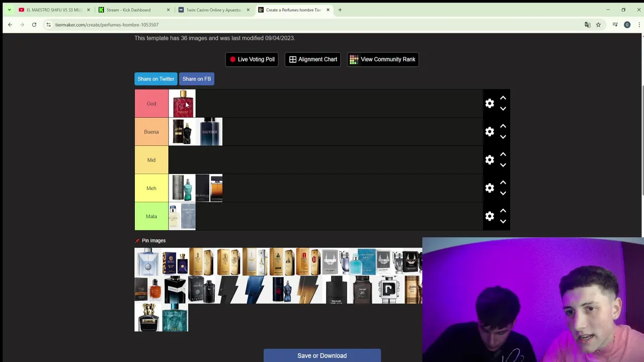Screen dimensions: 644x362
Task: Select the Sauvage bottle in Buena tier
Action: coord(209,132)
